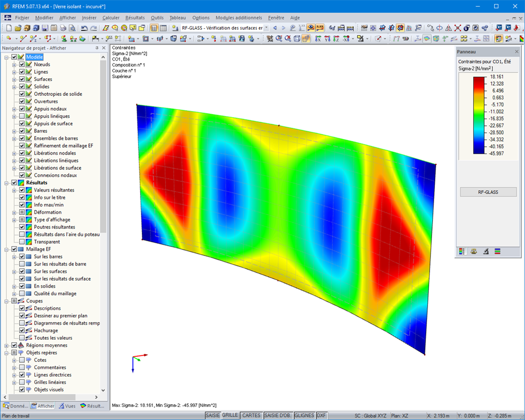Select the color scale options icon below the Panneau
Image resolution: width=525 pixels, height=420 pixels.
click(x=462, y=251)
